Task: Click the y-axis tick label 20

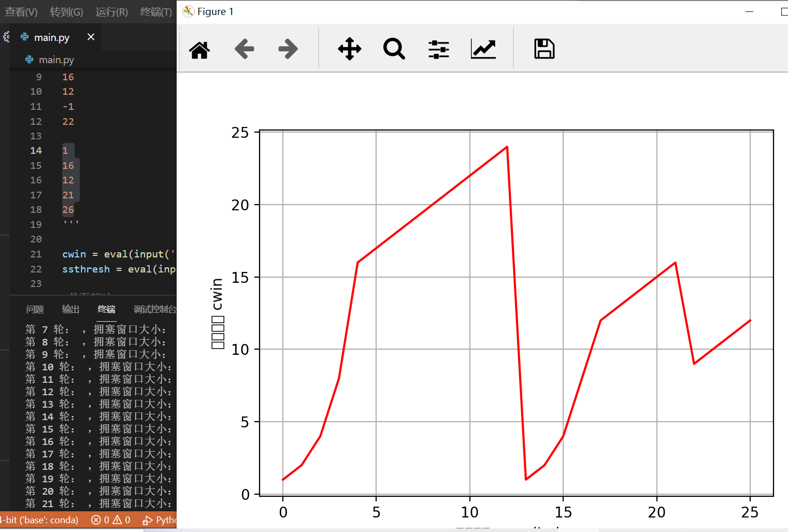Action: [x=240, y=205]
